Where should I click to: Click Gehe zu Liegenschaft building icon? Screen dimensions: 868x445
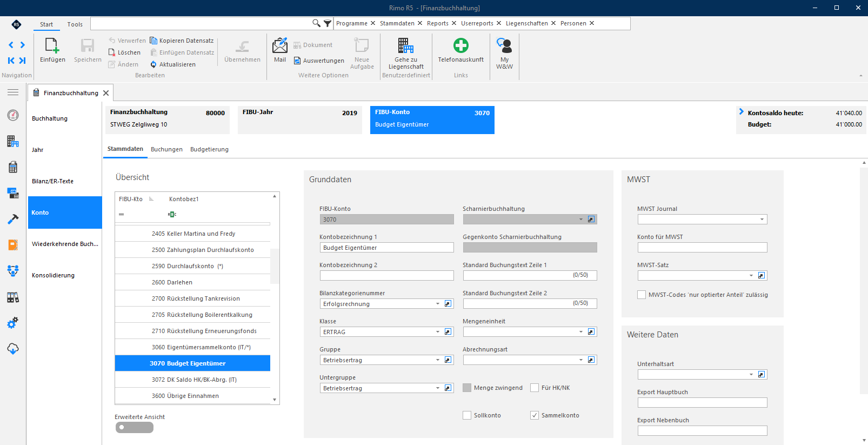pyautogui.click(x=406, y=45)
